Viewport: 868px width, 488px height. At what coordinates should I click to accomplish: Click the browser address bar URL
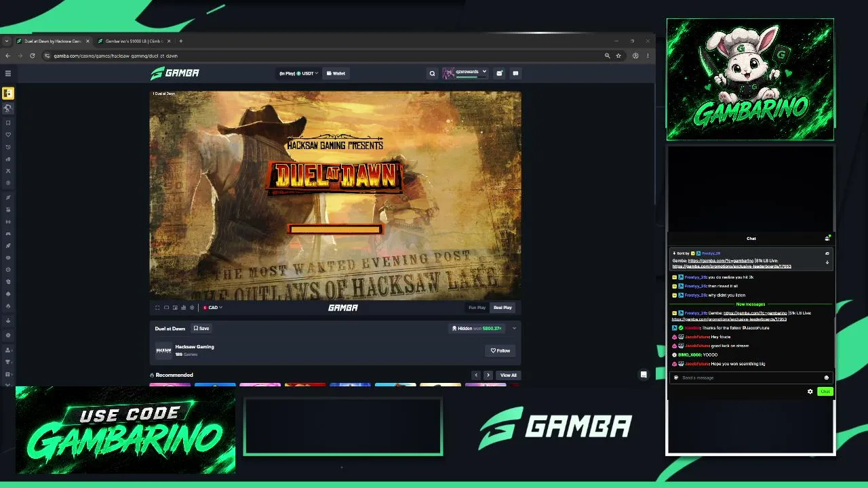pos(115,56)
